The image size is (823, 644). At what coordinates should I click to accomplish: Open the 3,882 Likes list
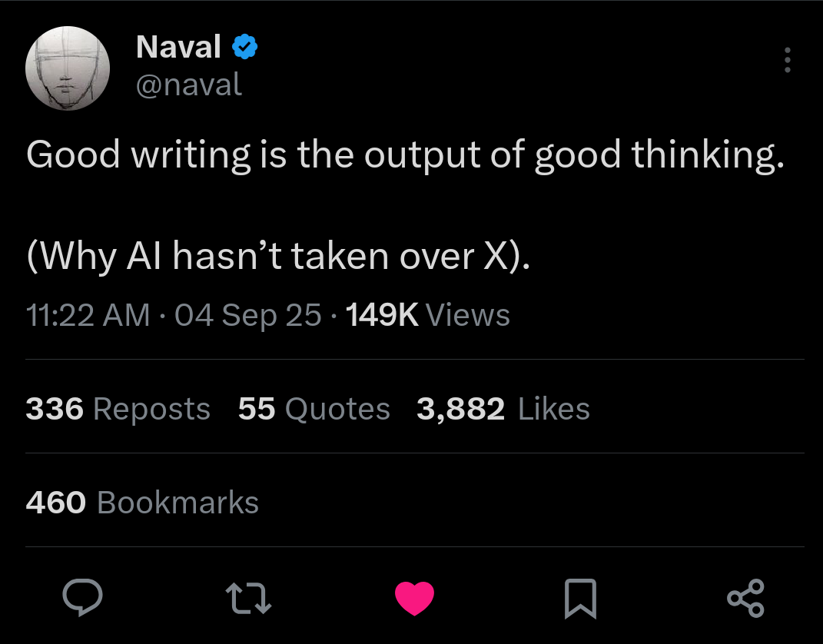tap(503, 409)
